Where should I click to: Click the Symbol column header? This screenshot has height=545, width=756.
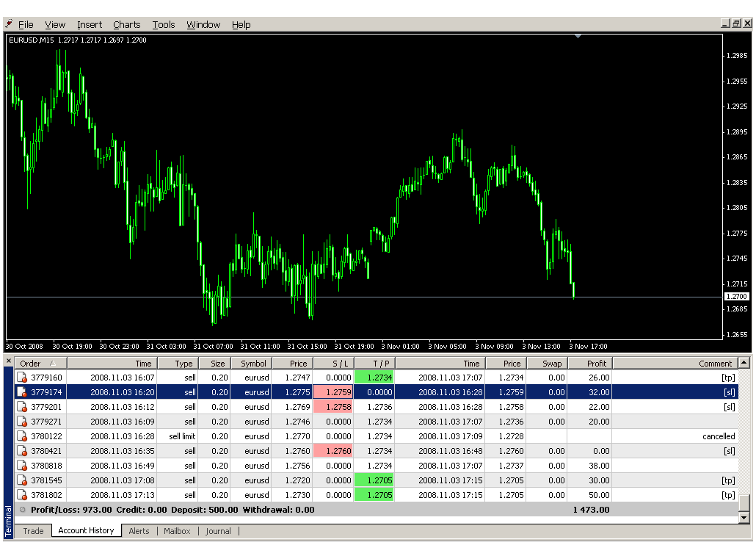click(x=253, y=364)
